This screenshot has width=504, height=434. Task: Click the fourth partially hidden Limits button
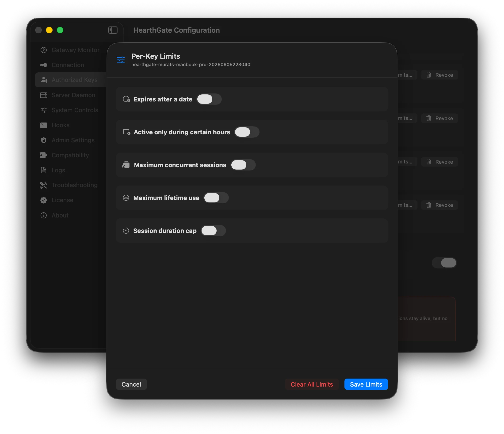(407, 205)
